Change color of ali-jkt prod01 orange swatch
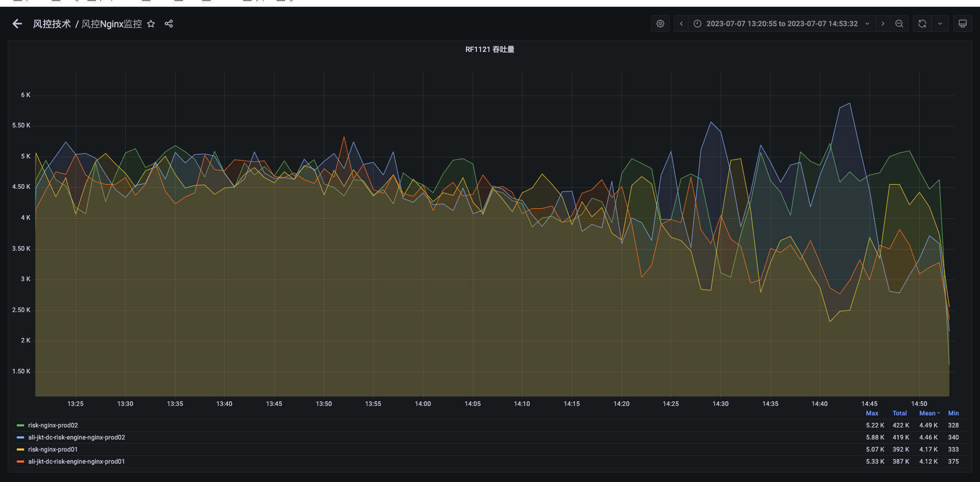The height and width of the screenshot is (482, 980). point(20,462)
